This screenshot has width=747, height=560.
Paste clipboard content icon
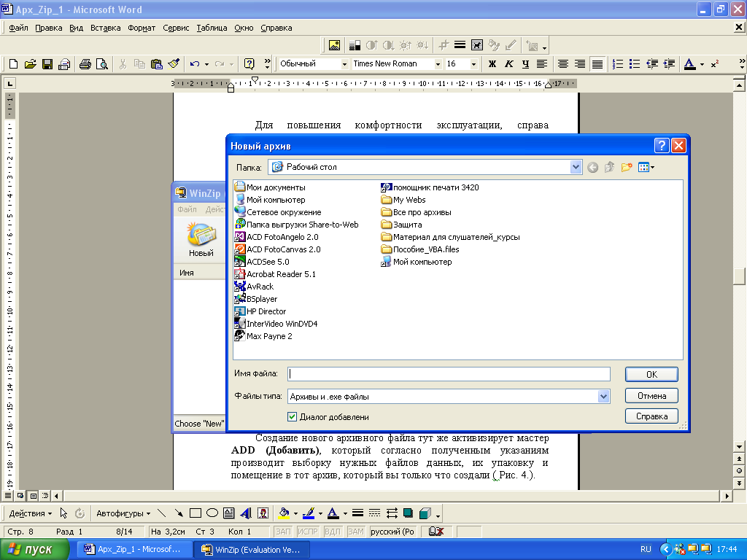pos(156,64)
